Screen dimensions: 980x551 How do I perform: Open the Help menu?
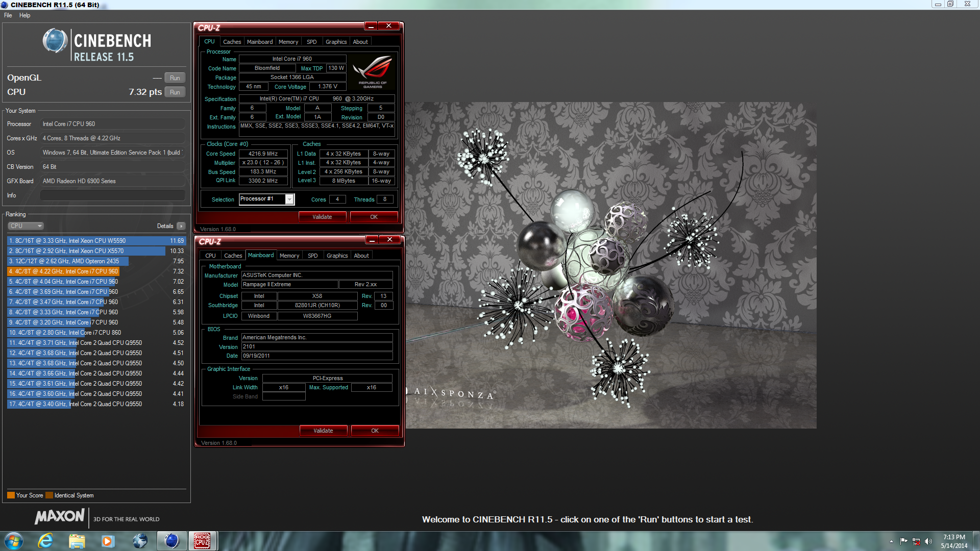click(x=24, y=15)
